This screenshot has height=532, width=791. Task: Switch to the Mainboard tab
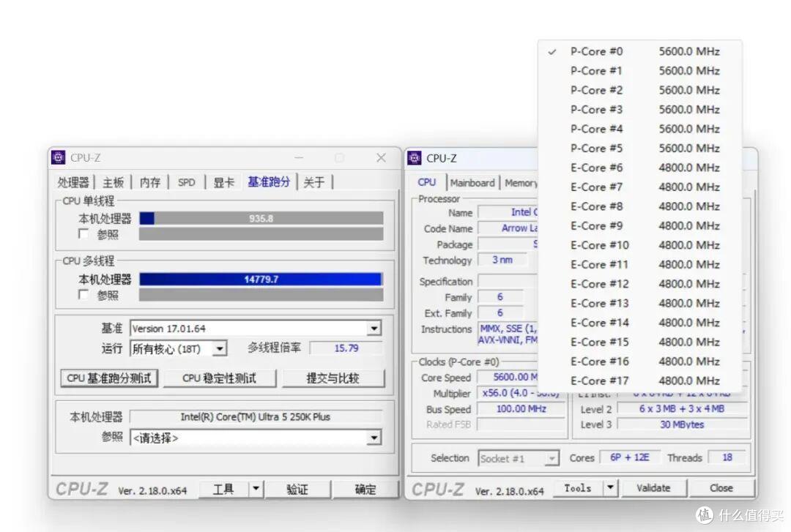472,183
